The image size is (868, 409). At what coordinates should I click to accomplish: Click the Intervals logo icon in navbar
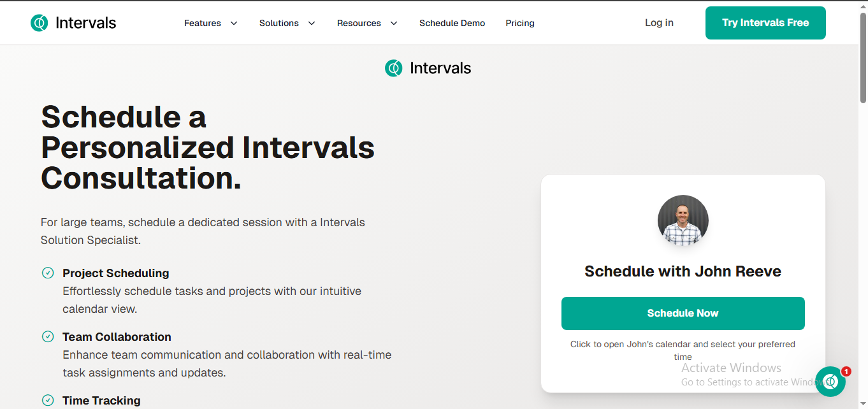pyautogui.click(x=40, y=23)
